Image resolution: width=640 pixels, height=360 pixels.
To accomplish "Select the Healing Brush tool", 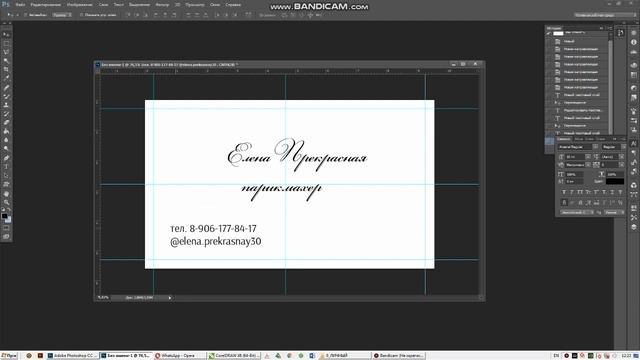I will [6, 87].
